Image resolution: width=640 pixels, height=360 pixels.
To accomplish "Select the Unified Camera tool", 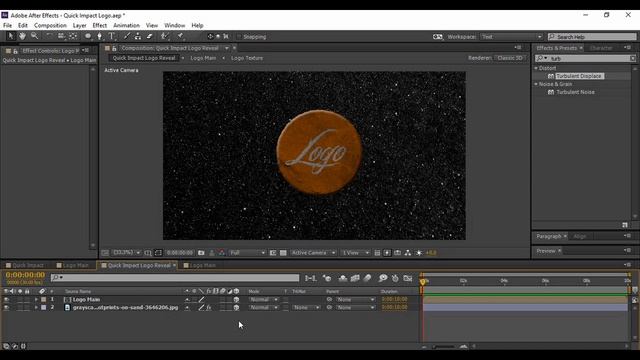I will [x=61, y=36].
